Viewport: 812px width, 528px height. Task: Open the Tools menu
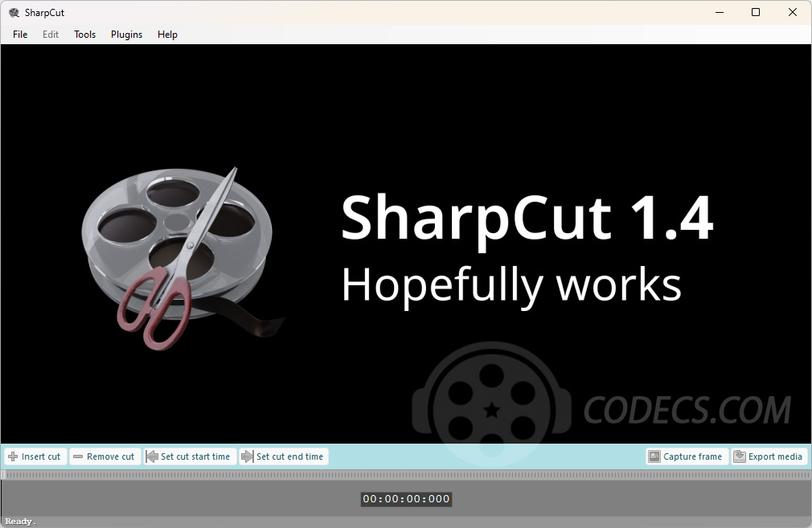click(x=85, y=35)
